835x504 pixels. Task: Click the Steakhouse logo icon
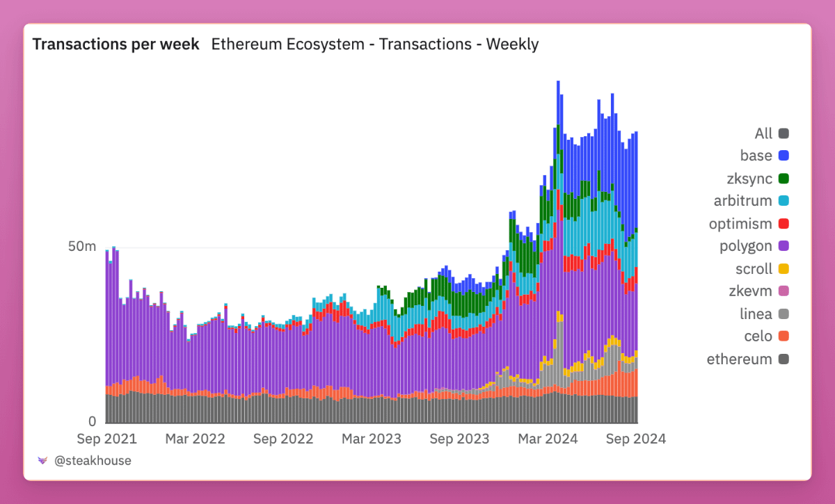coord(42,460)
